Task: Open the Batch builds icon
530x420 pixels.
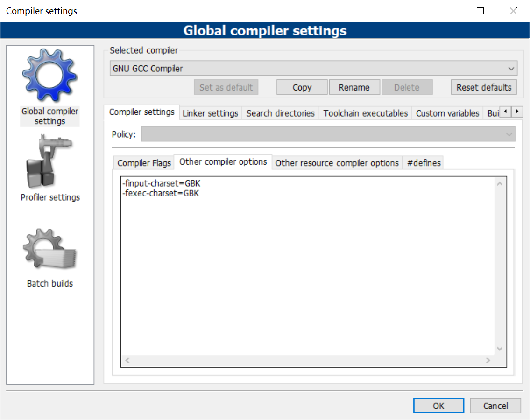Action: point(49,249)
